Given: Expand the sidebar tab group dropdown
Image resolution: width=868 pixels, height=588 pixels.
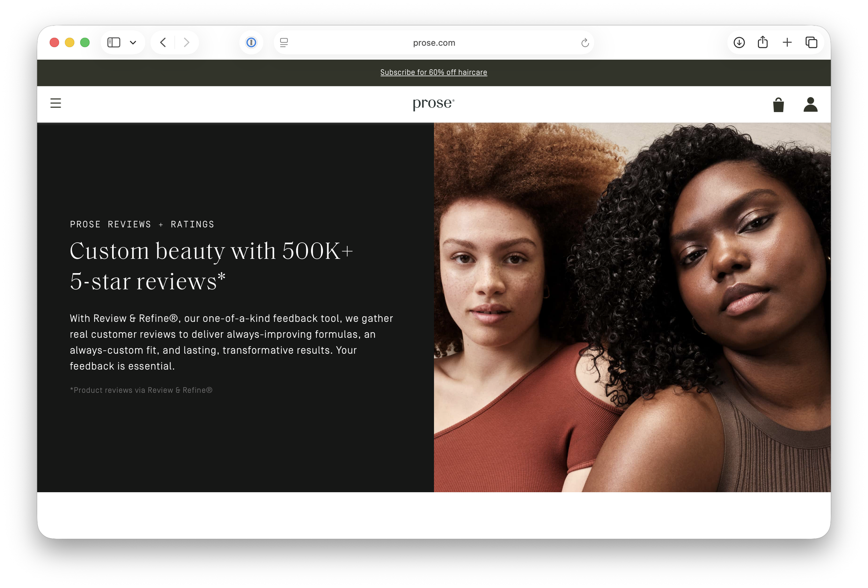Looking at the screenshot, I should click(133, 43).
